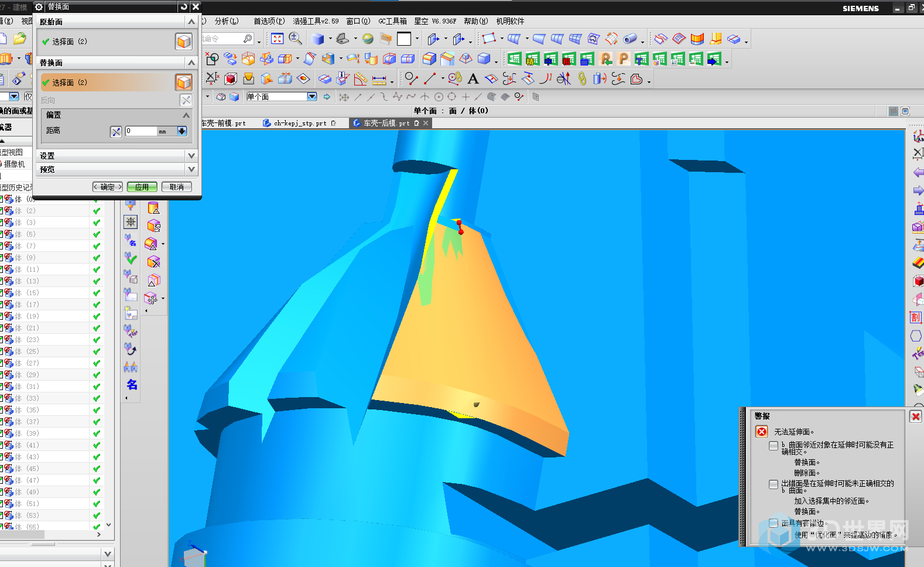Open the 分析(L) menu
This screenshot has width=924, height=567.
tap(227, 21)
